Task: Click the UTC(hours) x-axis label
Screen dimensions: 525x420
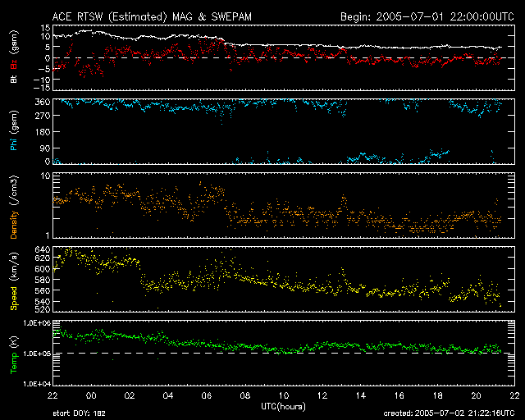Action: click(283, 406)
